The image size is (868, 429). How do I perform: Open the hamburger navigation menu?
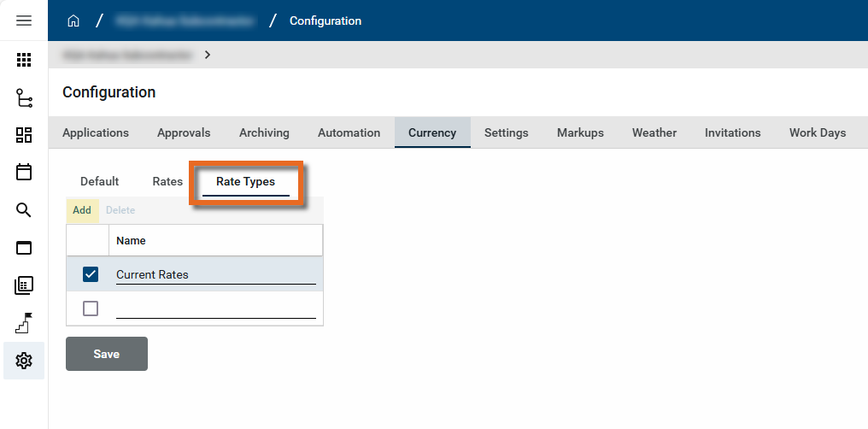click(24, 21)
